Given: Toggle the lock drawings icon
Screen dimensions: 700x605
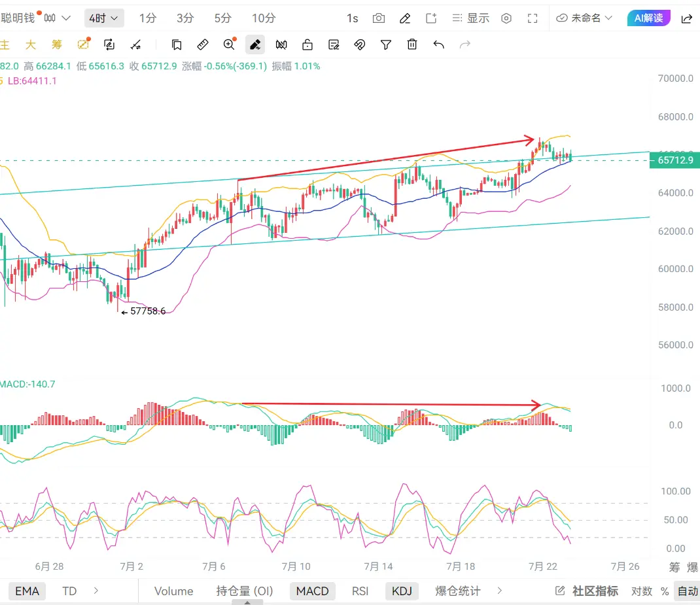Looking at the screenshot, I should pos(307,44).
